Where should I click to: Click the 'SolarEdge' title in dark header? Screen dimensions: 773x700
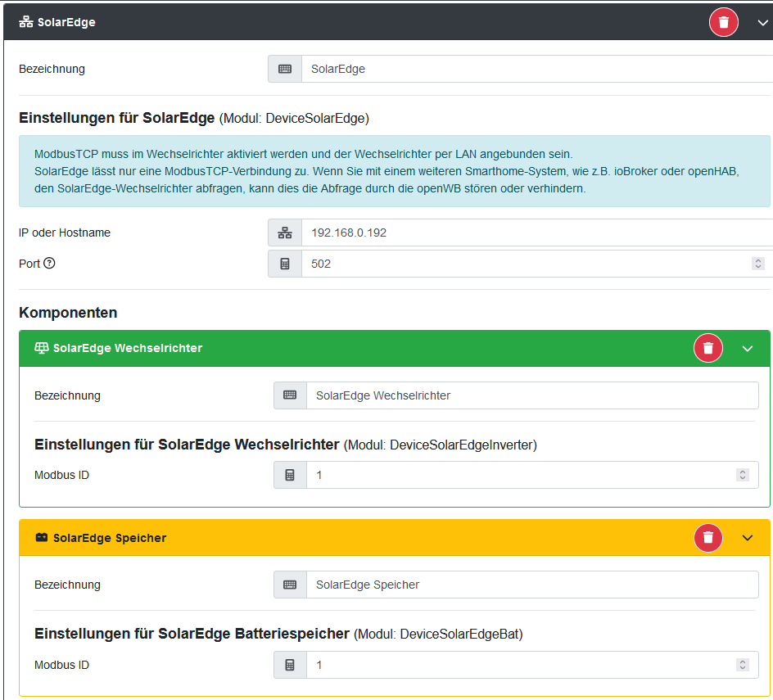tap(66, 22)
